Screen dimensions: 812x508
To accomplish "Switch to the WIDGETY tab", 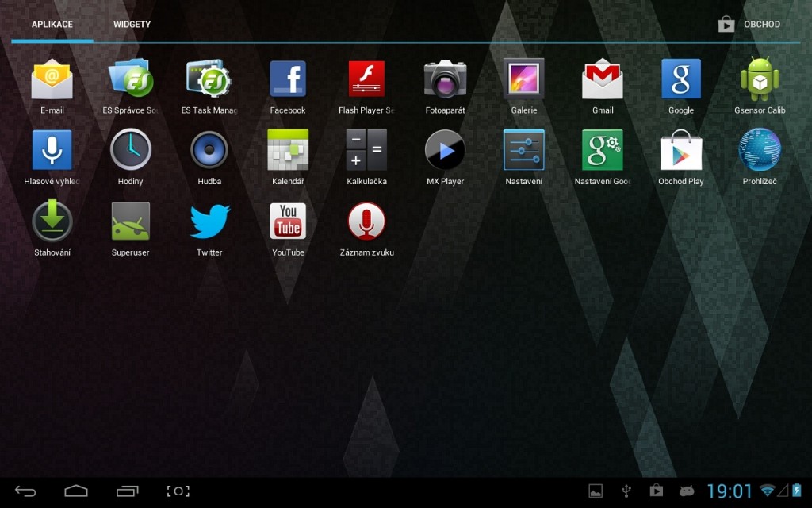I will [132, 25].
